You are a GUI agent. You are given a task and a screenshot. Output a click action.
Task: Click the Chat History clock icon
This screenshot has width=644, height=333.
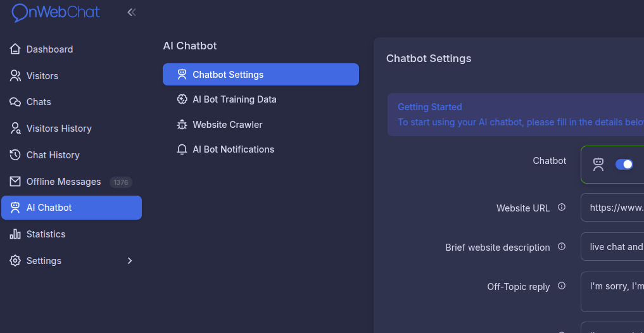click(15, 155)
